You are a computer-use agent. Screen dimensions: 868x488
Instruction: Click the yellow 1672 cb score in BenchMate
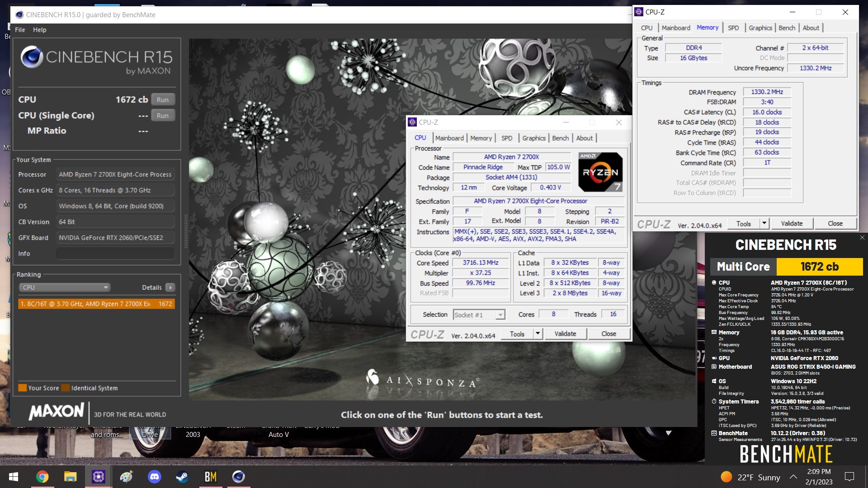point(819,267)
